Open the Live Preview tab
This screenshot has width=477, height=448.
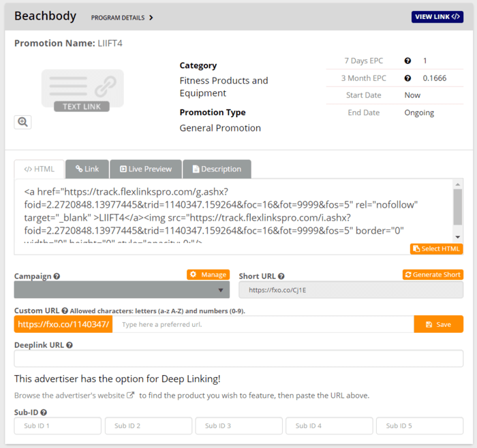coord(146,169)
